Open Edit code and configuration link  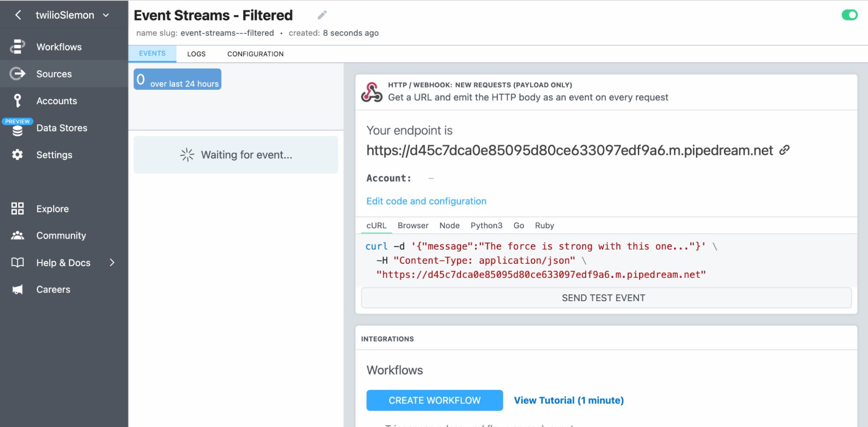[426, 201]
